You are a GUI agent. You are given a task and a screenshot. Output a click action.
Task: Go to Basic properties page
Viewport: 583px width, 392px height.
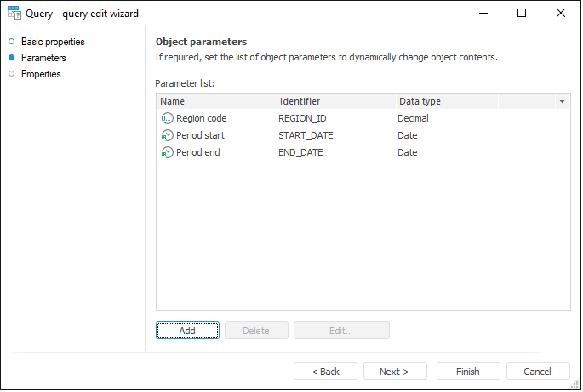(x=53, y=42)
